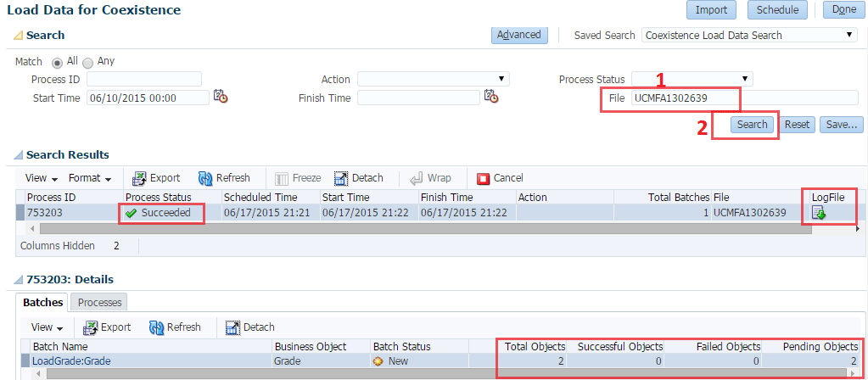
Task: Open the Start Time calendar picker icon
Action: pyautogui.click(x=221, y=97)
